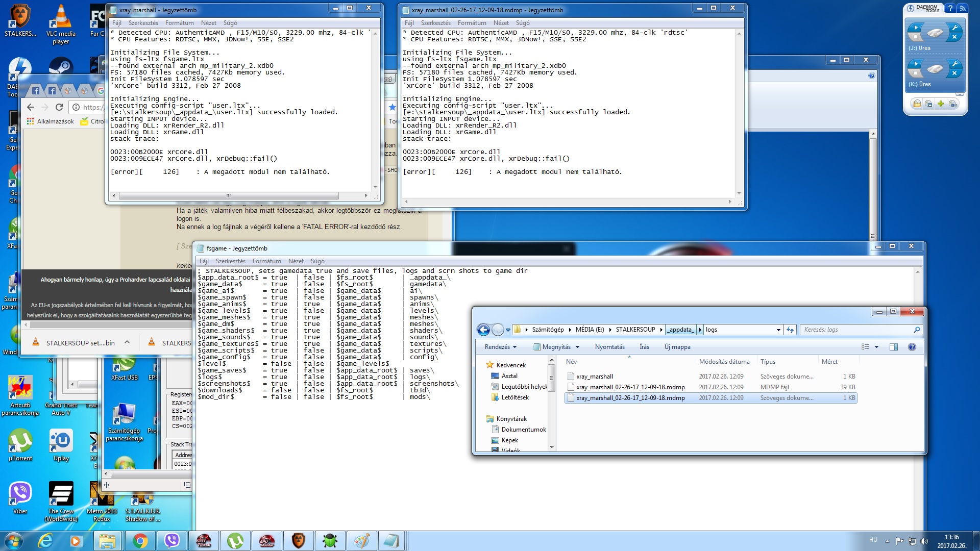Click the Új mappa button

tap(677, 347)
